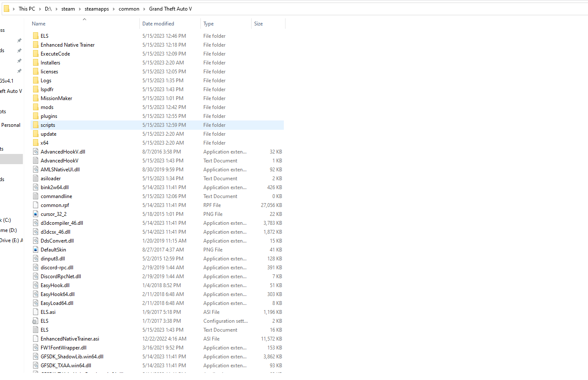Click the AdvancedHookV.dll file icon
This screenshot has width=588, height=380.
[x=36, y=152]
